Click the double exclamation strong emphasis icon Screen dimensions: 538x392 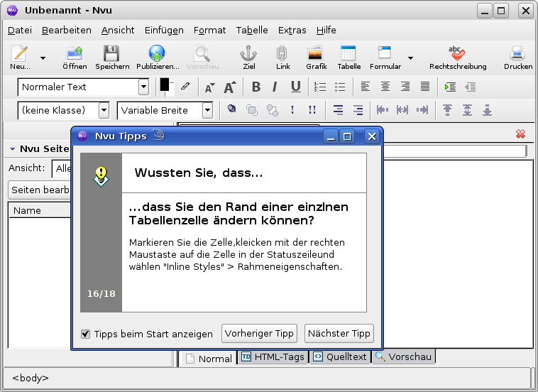click(x=312, y=110)
